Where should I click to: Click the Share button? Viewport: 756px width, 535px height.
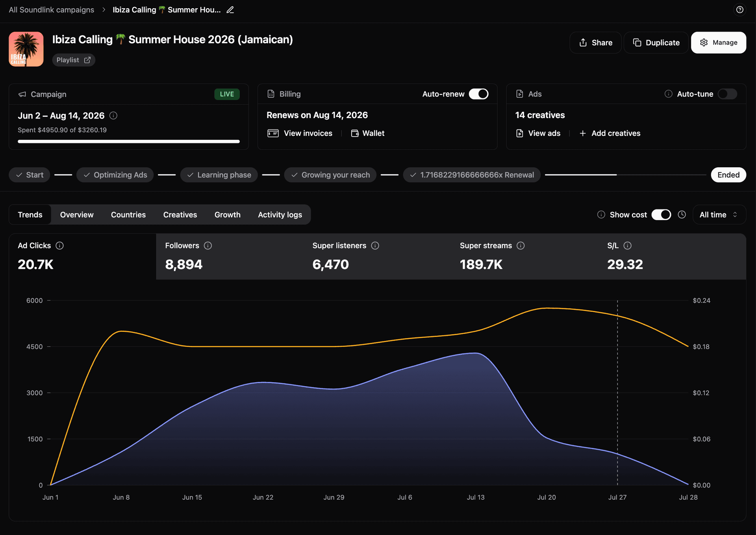[595, 43]
